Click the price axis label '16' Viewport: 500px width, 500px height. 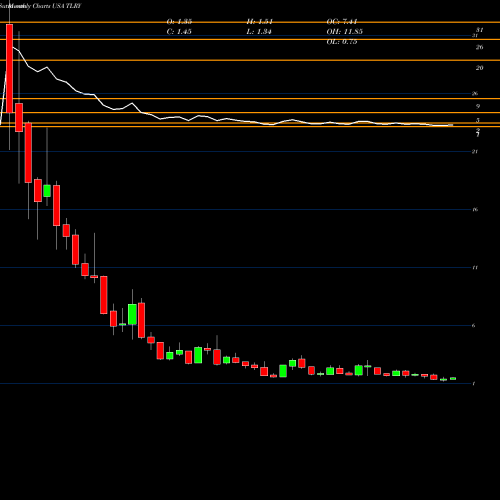coord(475,209)
